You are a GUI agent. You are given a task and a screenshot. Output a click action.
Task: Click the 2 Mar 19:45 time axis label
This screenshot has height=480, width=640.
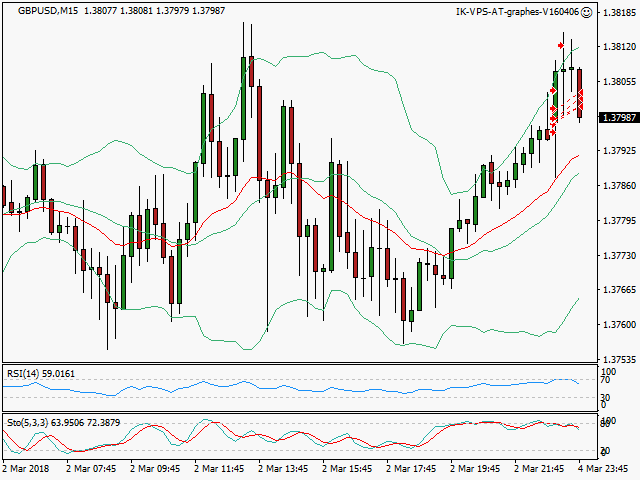click(x=475, y=467)
